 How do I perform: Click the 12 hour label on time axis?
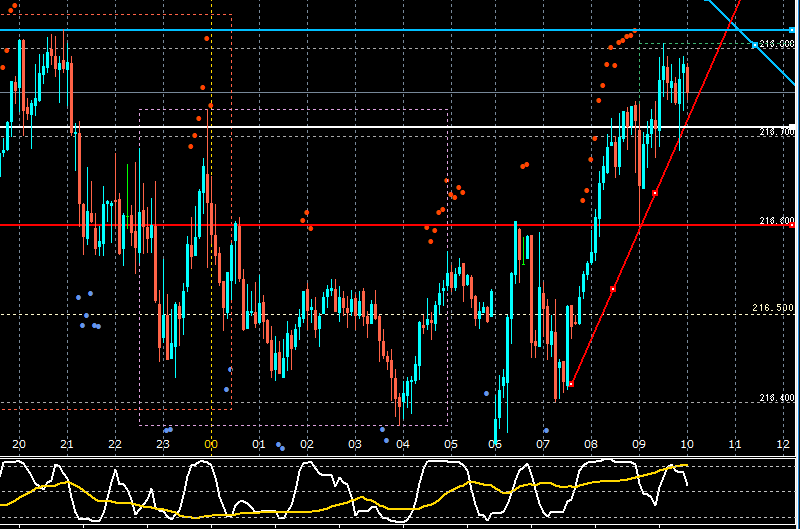pyautogui.click(x=783, y=444)
